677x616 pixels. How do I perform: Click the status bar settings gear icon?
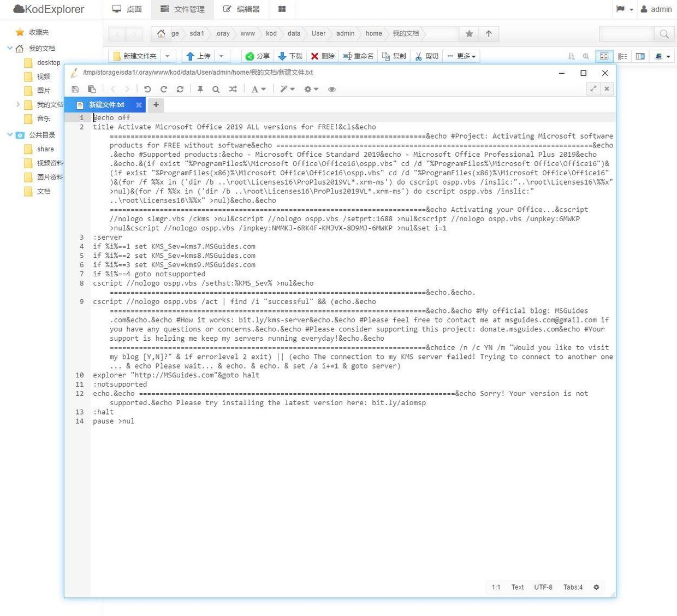tap(596, 587)
